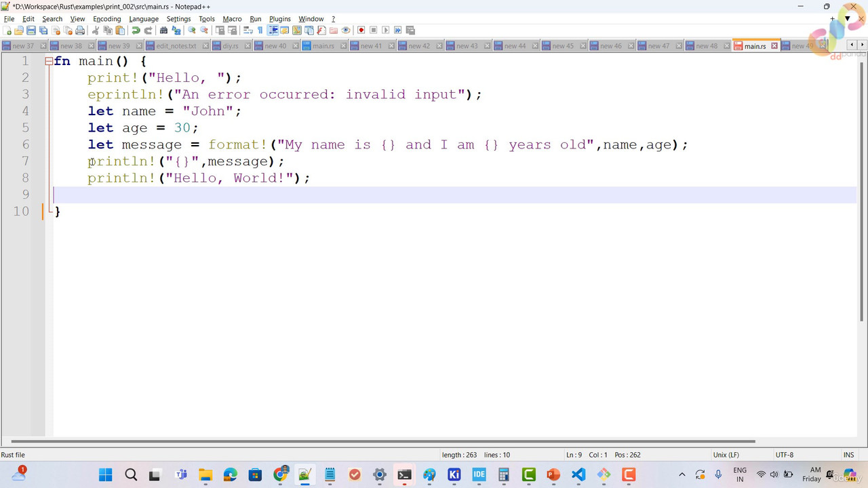
Task: Switch to the new 44 tab
Action: [515, 46]
